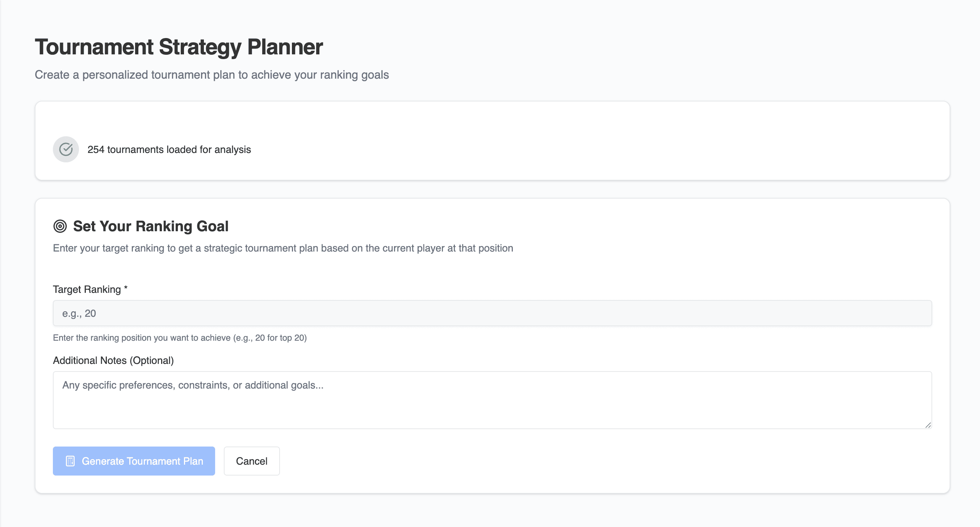This screenshot has width=980, height=527.
Task: Click the calculator icon in Generate button
Action: click(70, 461)
